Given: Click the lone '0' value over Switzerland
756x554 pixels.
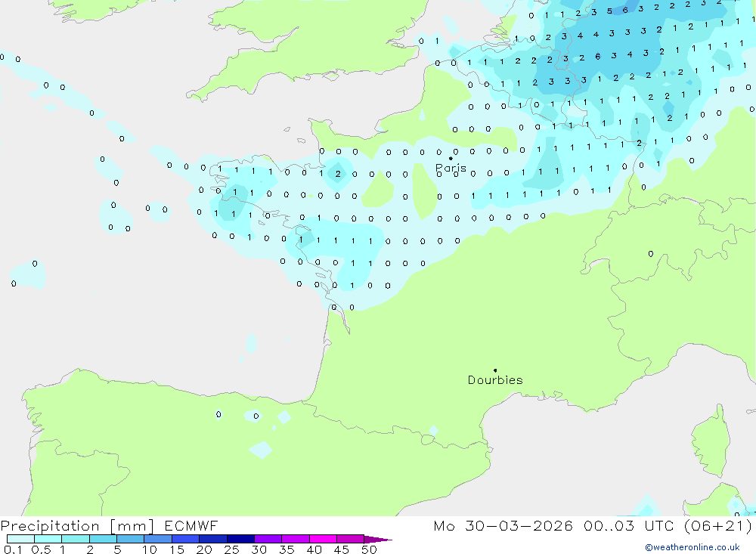Looking at the screenshot, I should [x=651, y=254].
